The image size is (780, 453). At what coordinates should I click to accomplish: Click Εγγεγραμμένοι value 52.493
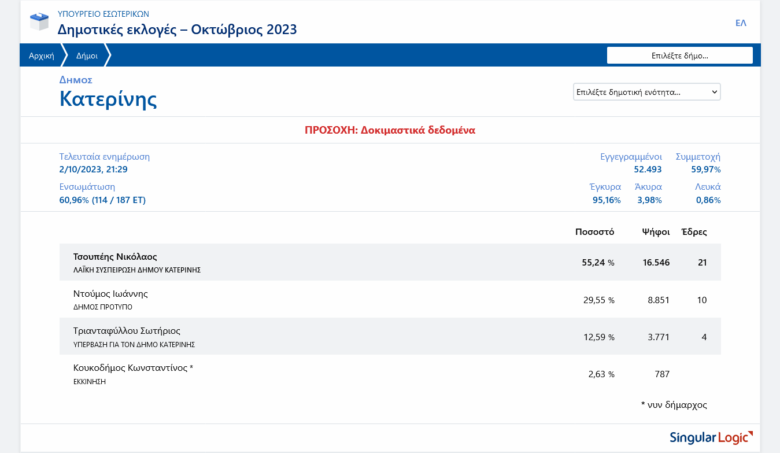point(648,169)
